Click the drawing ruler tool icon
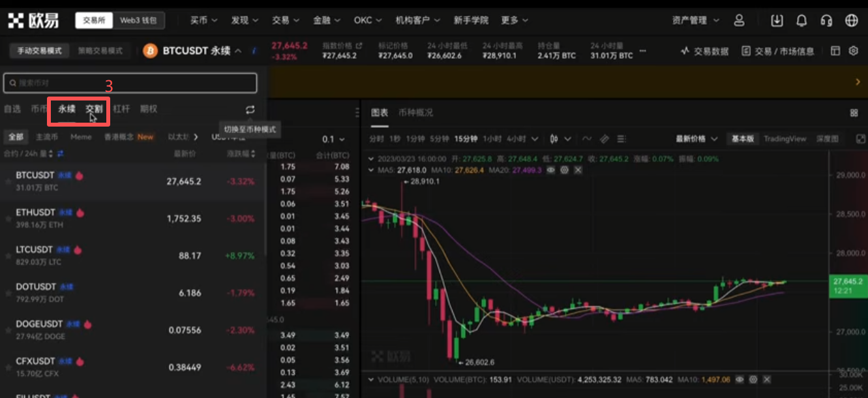This screenshot has height=398, width=868. click(605, 139)
